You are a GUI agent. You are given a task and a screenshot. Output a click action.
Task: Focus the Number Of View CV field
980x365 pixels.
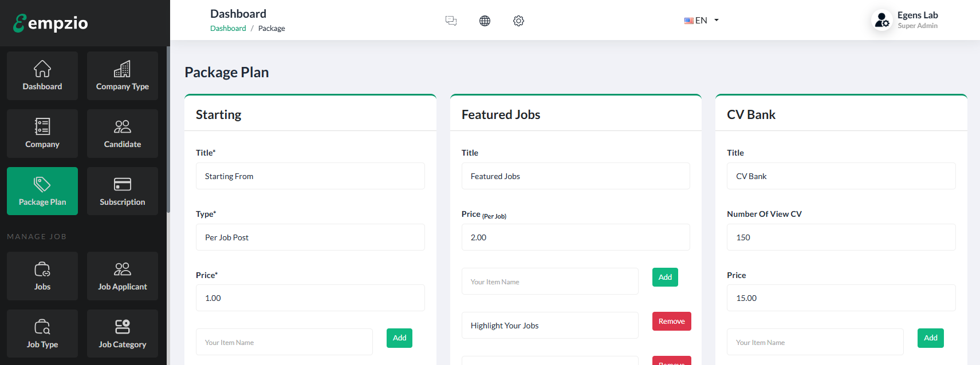[841, 237]
